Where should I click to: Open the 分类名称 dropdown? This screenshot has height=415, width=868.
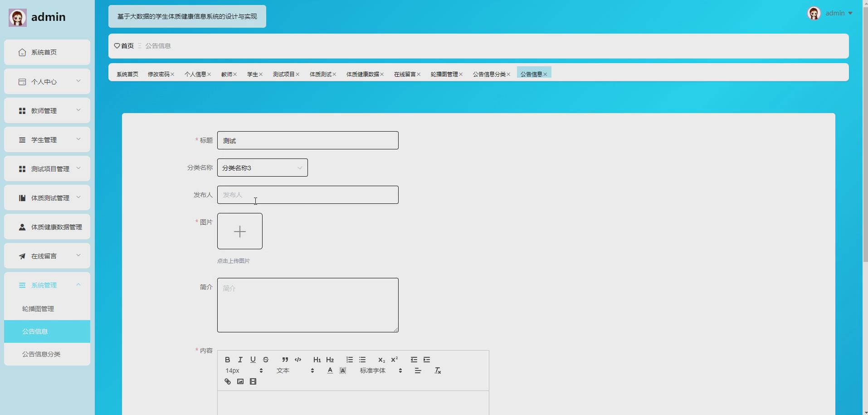click(263, 168)
